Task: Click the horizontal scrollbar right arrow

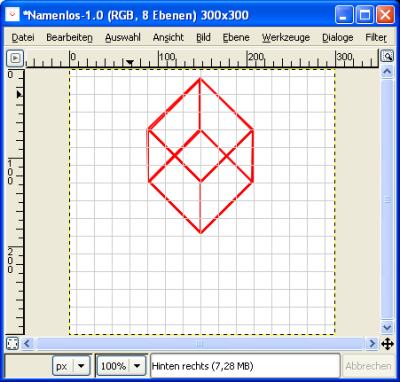Action: (x=371, y=343)
